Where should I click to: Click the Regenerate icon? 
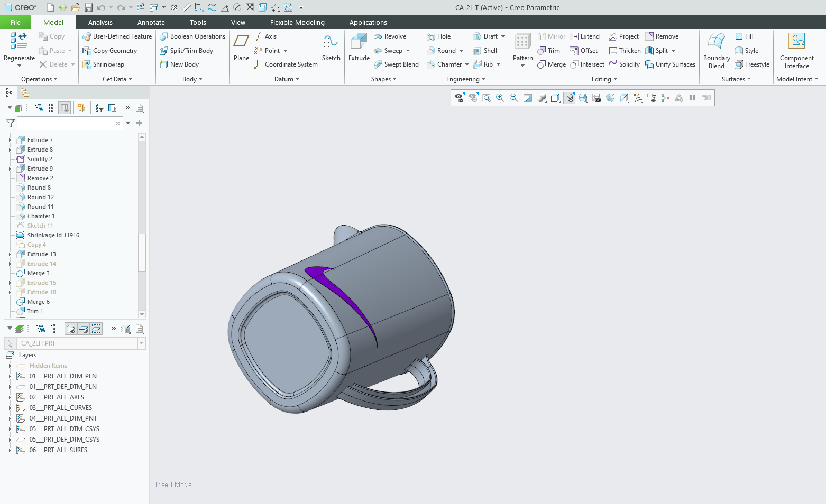[19, 48]
